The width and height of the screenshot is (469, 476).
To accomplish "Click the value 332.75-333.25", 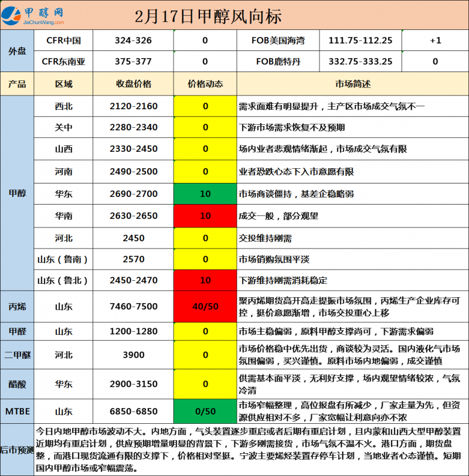I will 361,62.
